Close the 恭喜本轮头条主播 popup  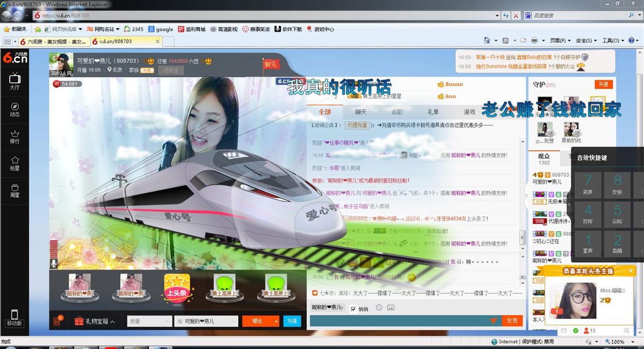(x=630, y=271)
